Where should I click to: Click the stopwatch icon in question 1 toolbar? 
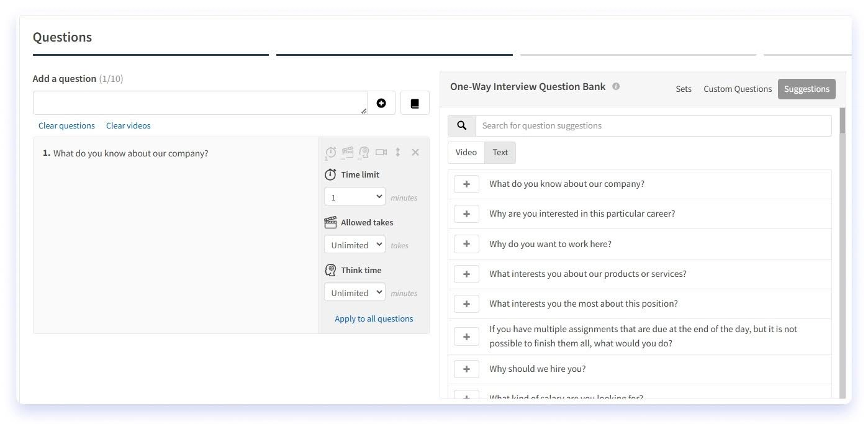(330, 152)
